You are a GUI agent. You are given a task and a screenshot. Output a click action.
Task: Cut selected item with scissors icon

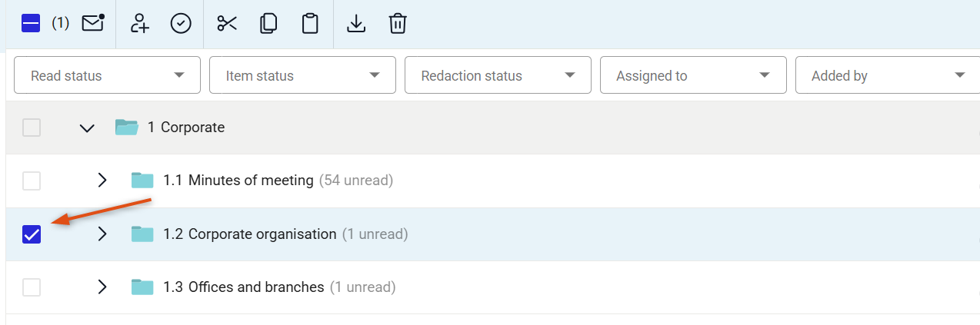click(x=227, y=24)
